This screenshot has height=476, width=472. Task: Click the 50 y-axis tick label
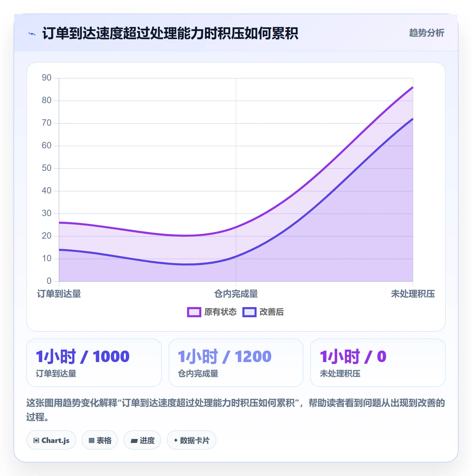47,168
